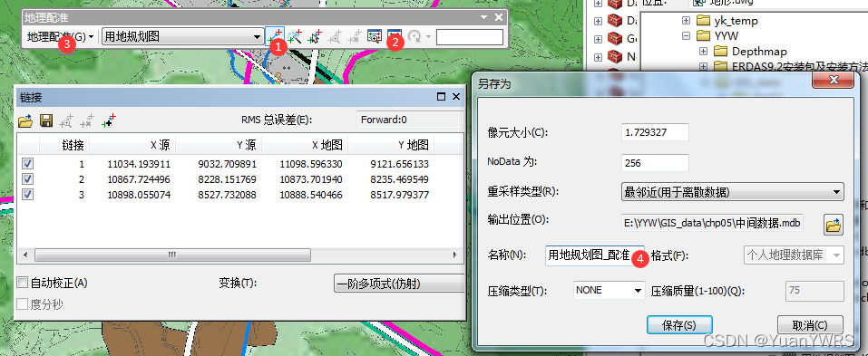Choose the Select Link cursor tool
The image size is (868, 356).
point(315,37)
